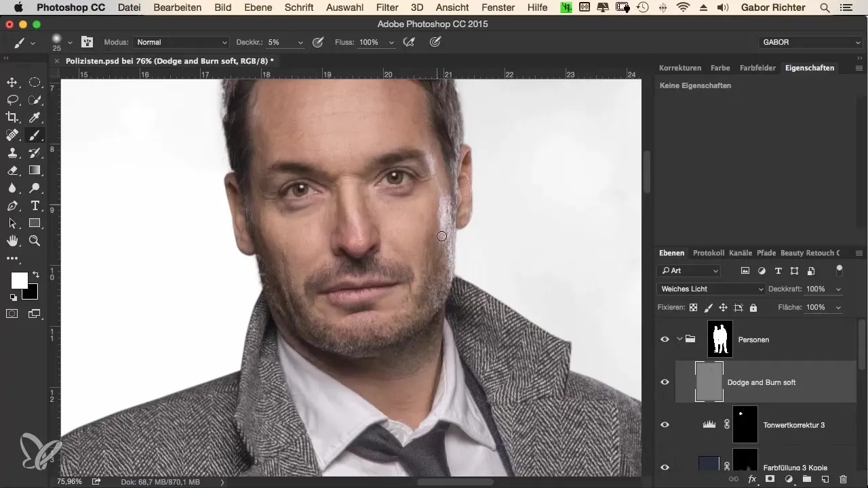Image resolution: width=868 pixels, height=488 pixels.
Task: Open the layer styles fx menu
Action: click(x=752, y=479)
